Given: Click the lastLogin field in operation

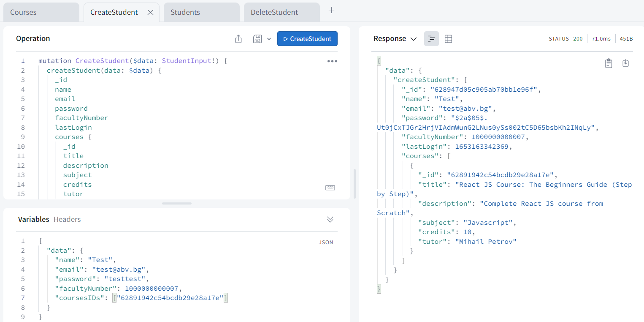Looking at the screenshot, I should [x=73, y=127].
